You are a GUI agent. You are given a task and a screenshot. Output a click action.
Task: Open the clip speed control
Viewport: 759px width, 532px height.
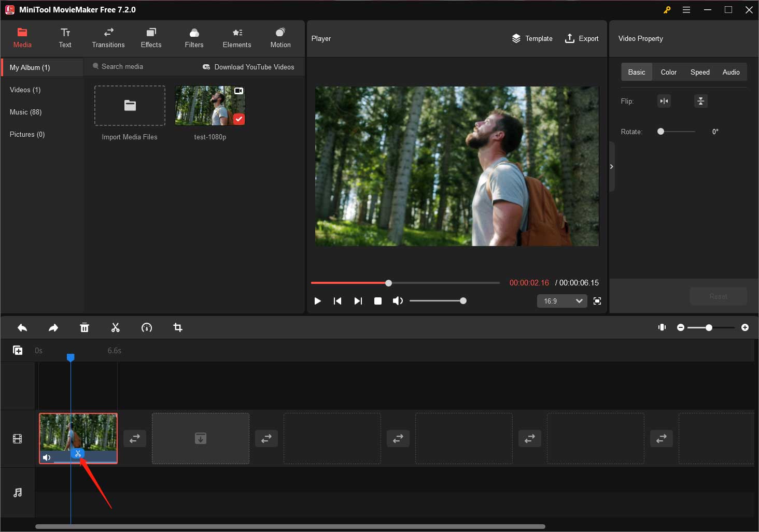tap(147, 327)
